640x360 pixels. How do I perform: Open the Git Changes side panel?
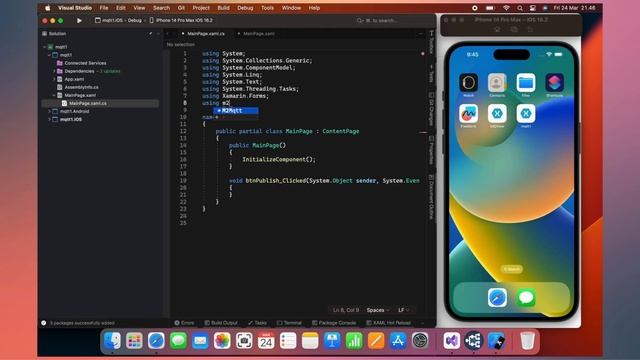(431, 109)
